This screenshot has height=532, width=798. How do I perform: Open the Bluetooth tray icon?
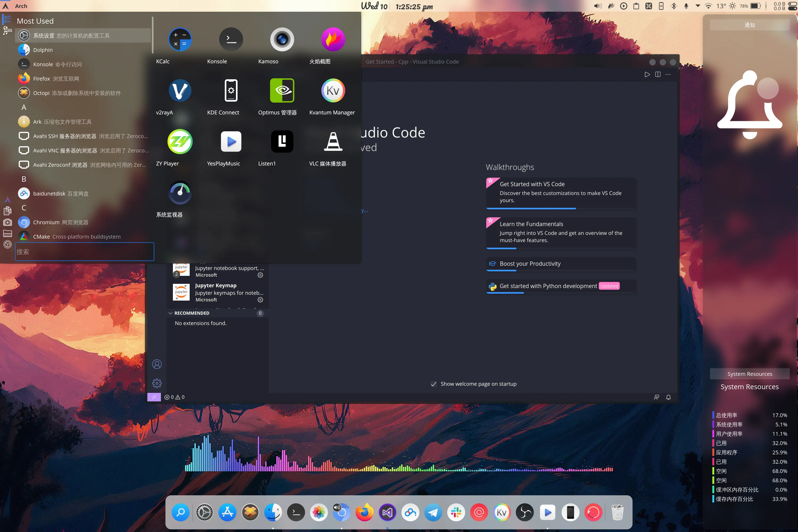click(674, 6)
